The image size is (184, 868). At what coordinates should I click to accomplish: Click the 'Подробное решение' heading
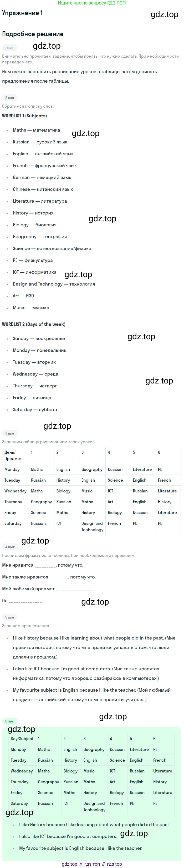[33, 34]
